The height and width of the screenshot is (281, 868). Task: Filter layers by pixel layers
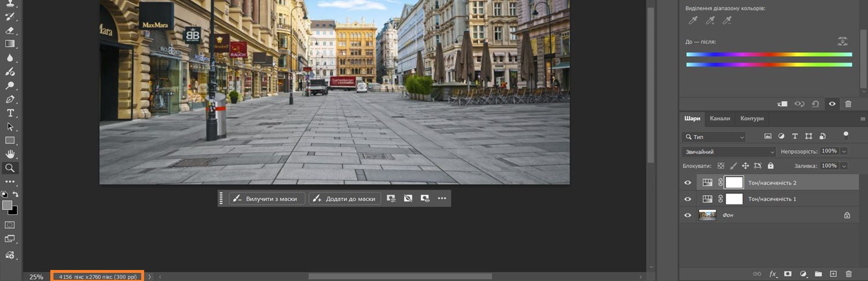[x=768, y=137]
